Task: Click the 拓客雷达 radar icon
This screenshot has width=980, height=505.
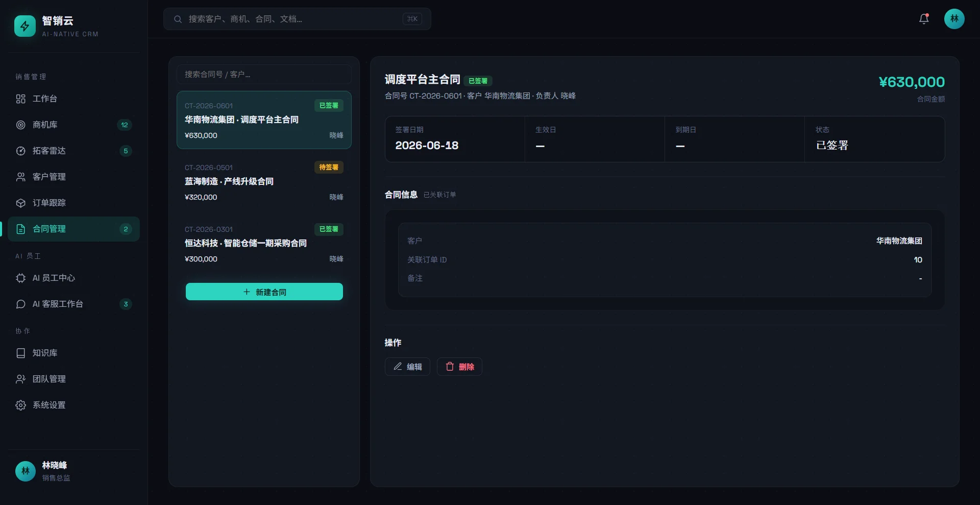Action: [x=20, y=151]
